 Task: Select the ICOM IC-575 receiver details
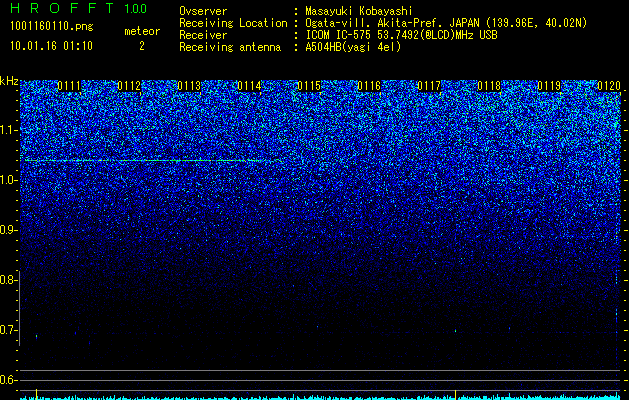[x=401, y=35]
